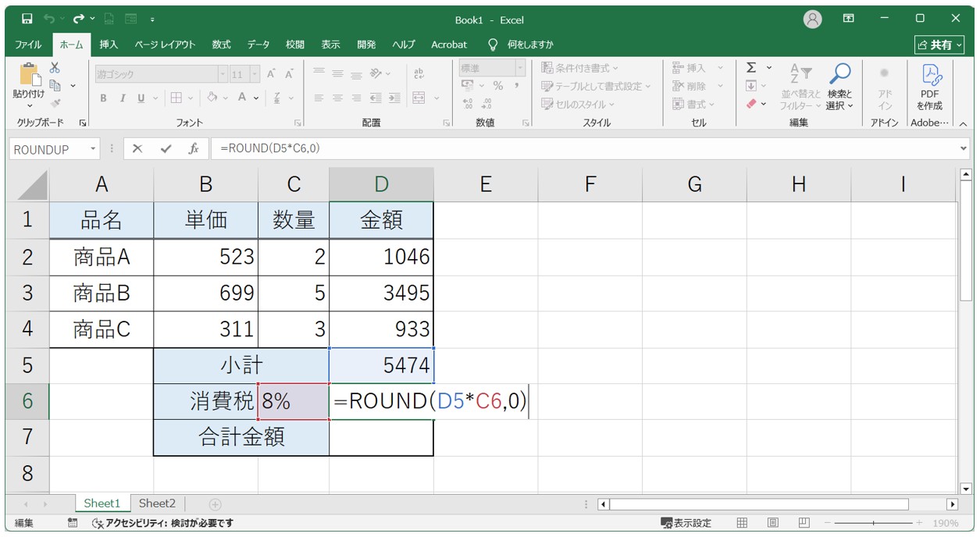Expand the formula bar chevron
The image size is (980, 537).
pyautogui.click(x=963, y=149)
